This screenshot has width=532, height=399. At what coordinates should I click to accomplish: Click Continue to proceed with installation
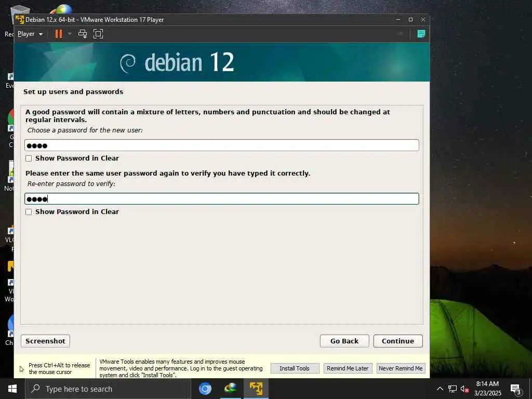[x=398, y=341]
